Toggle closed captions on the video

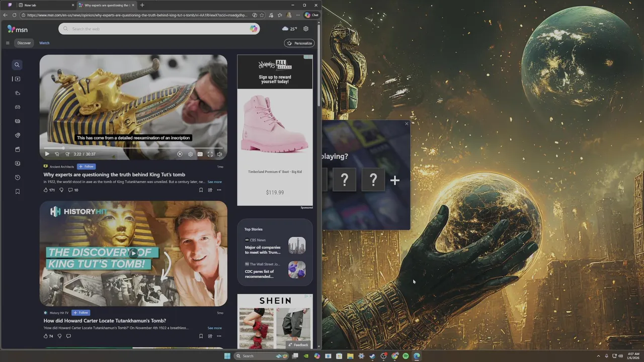point(200,154)
